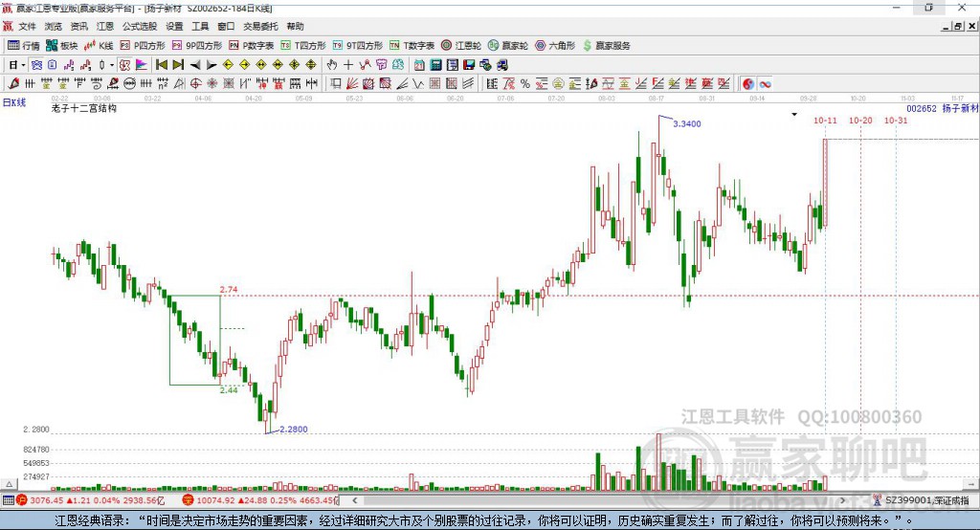Open the 江恩轮 Gann wheel
The height and width of the screenshot is (530, 980).
[461, 46]
